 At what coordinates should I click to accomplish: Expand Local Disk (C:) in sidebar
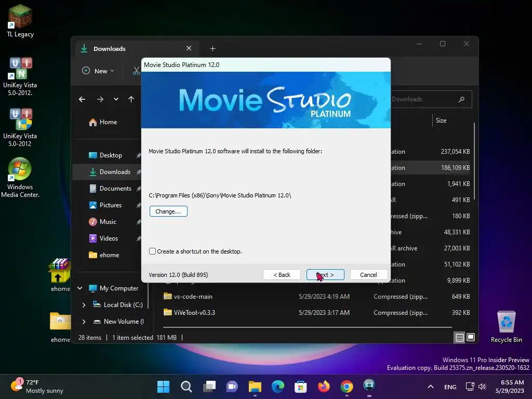point(84,305)
